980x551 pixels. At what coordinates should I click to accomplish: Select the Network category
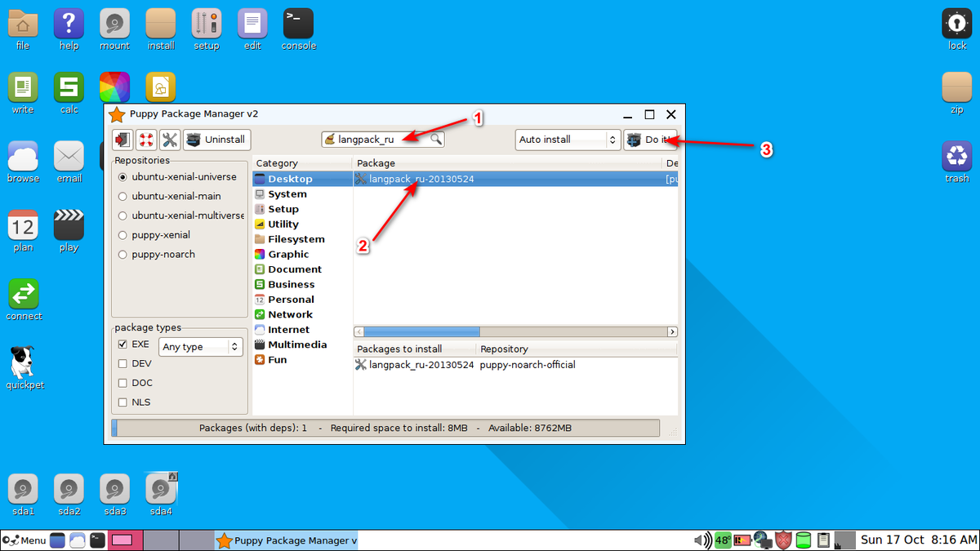[302, 314]
